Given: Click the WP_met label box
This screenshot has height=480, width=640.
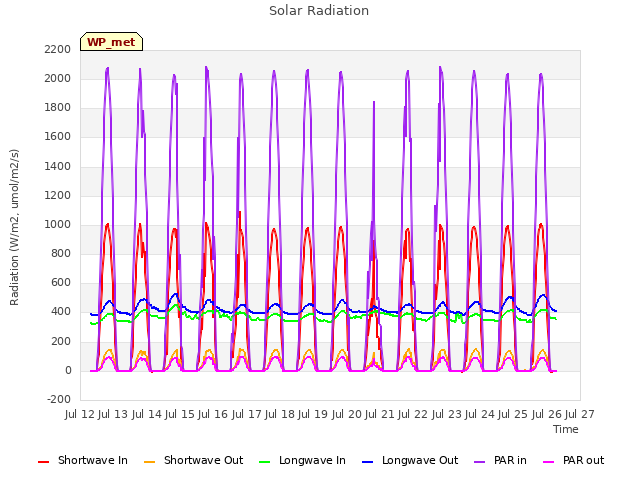Looking at the screenshot, I should point(111,42).
